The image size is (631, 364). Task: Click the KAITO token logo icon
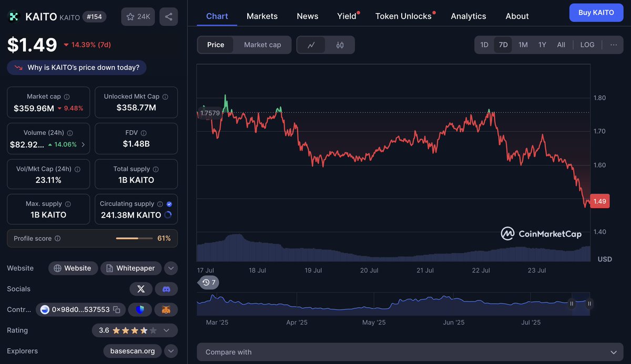[13, 17]
